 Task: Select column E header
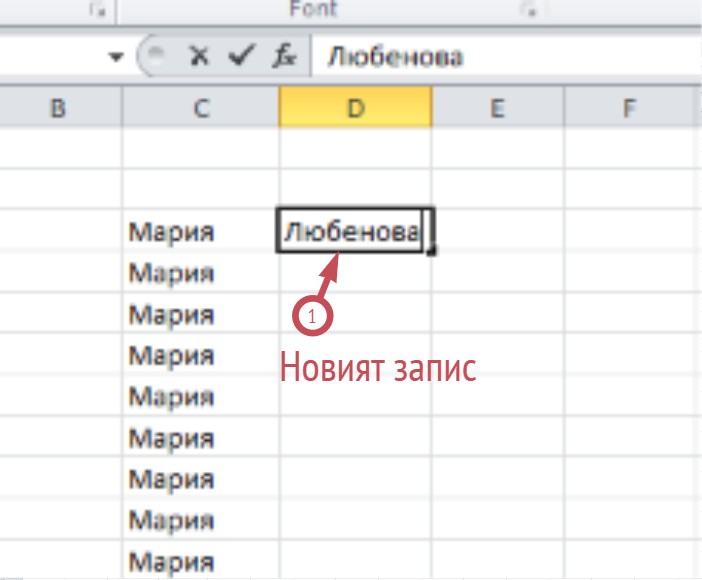click(x=497, y=107)
